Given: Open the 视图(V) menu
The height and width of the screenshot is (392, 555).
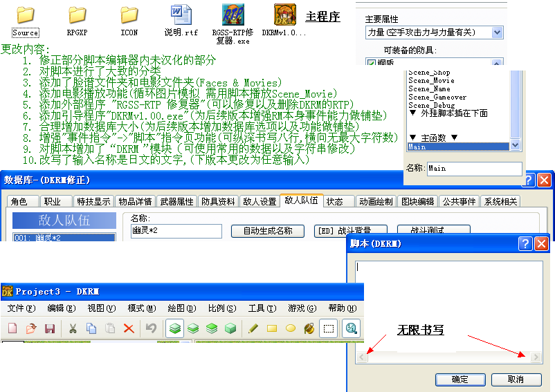Looking at the screenshot, I should (102, 308).
